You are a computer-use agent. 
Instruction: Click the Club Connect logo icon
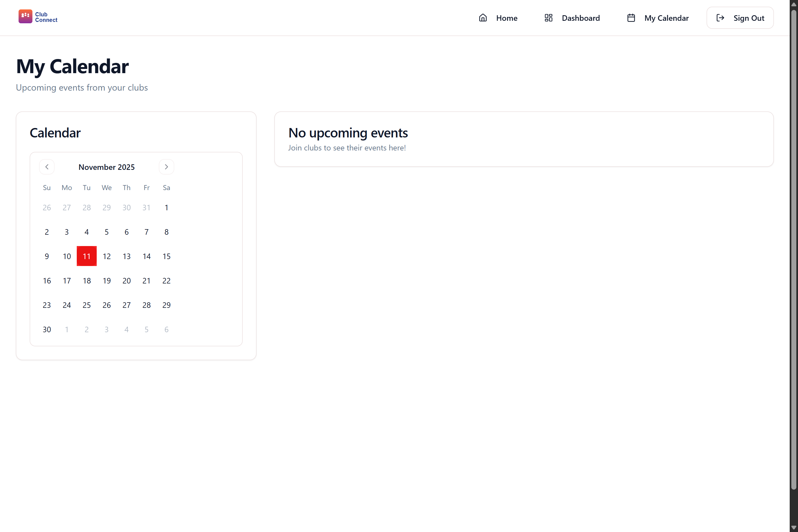[25, 16]
